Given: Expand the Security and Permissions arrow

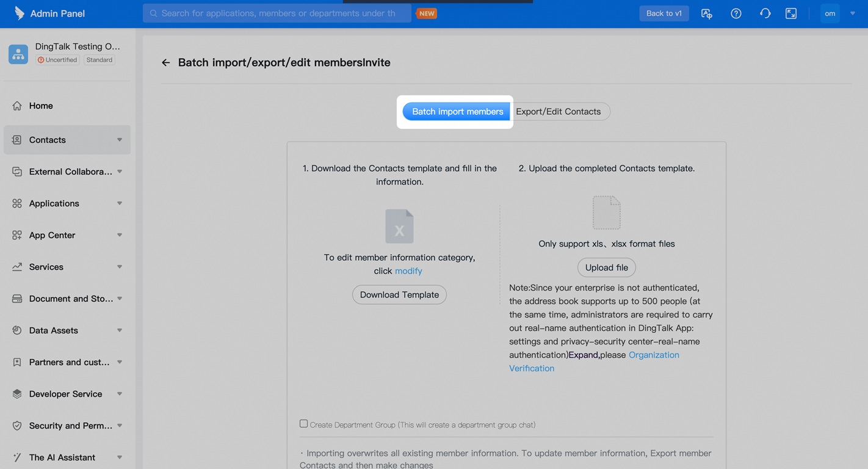Looking at the screenshot, I should coord(120,426).
